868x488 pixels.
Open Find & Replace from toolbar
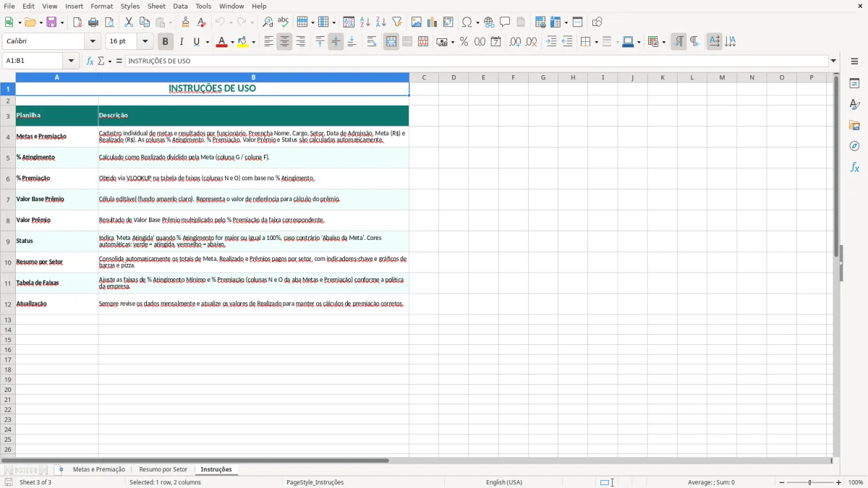tap(268, 22)
